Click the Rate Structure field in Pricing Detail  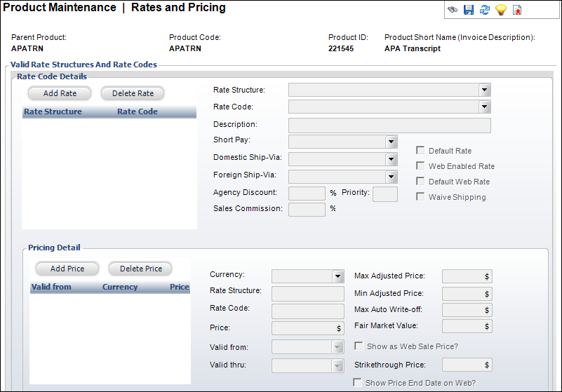tap(308, 293)
